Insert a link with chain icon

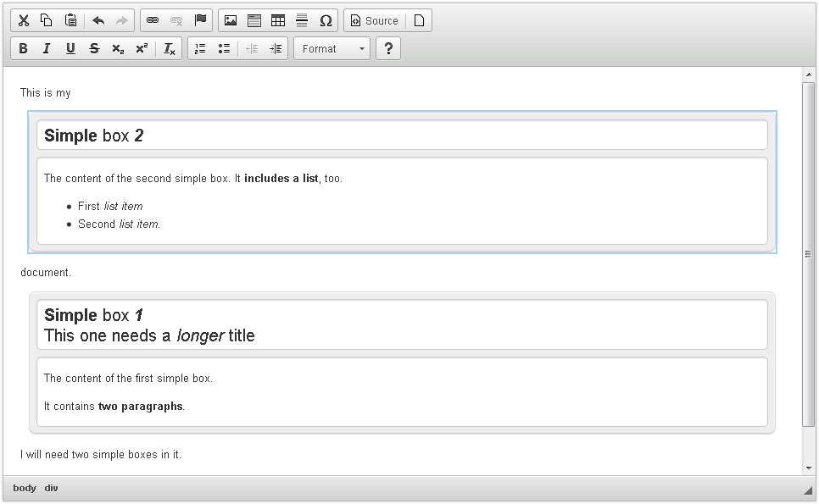(153, 20)
